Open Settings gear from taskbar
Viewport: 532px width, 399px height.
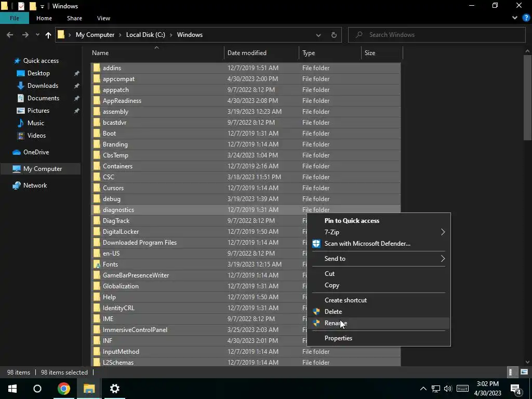(115, 389)
